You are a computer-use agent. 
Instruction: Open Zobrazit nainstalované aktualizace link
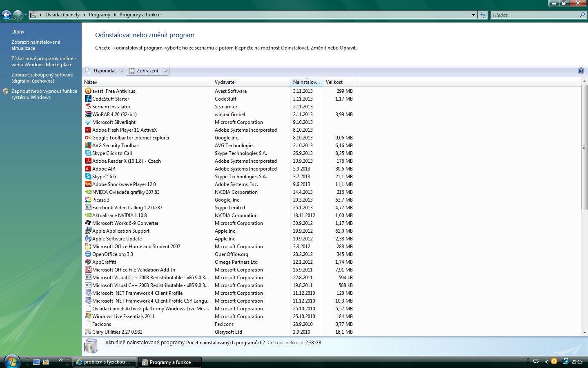(36, 45)
